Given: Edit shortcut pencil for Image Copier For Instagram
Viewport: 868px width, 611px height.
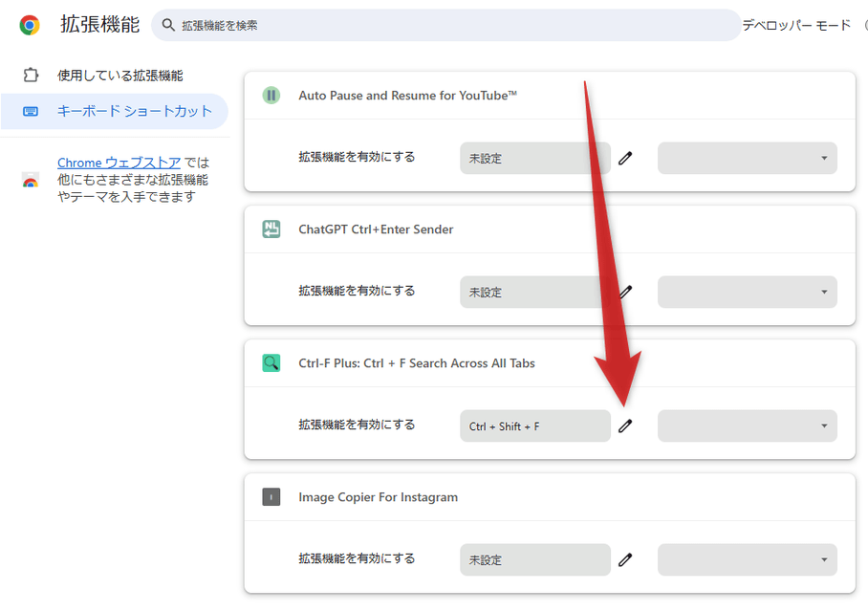Looking at the screenshot, I should [625, 560].
